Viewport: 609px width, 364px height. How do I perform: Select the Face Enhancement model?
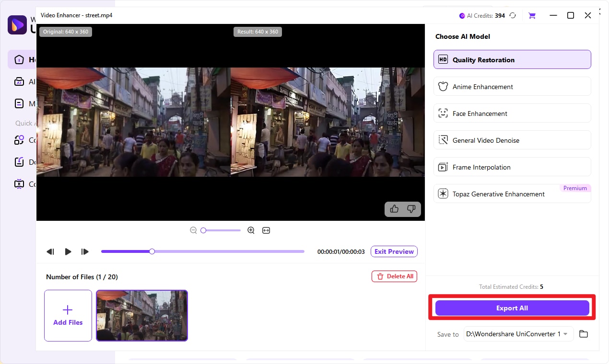(x=512, y=113)
